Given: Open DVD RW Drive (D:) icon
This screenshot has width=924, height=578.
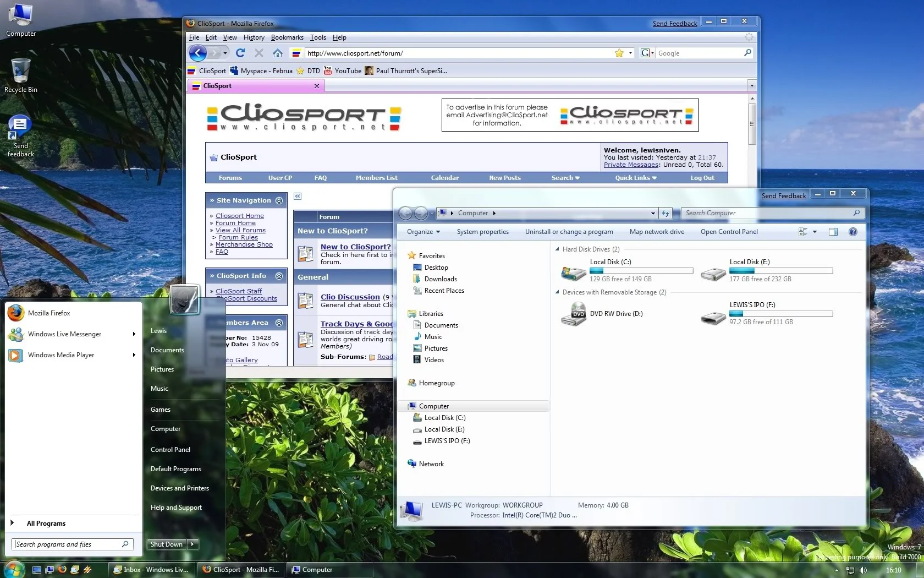Looking at the screenshot, I should [x=573, y=315].
